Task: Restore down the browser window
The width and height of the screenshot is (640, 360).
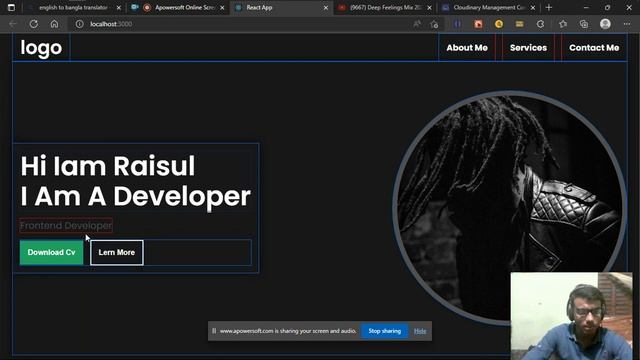Action: coord(607,7)
